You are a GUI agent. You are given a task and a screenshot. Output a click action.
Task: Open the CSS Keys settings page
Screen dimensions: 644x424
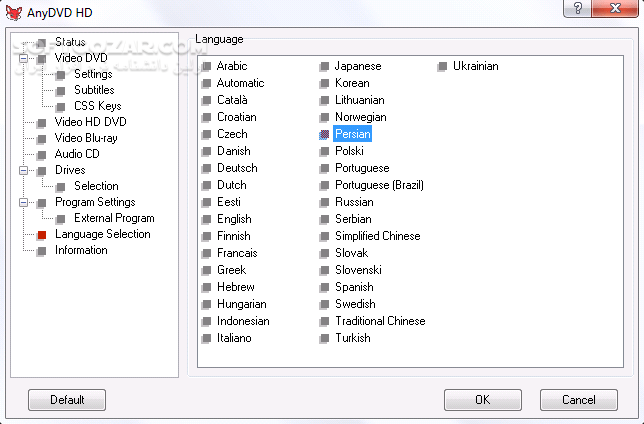tap(97, 106)
